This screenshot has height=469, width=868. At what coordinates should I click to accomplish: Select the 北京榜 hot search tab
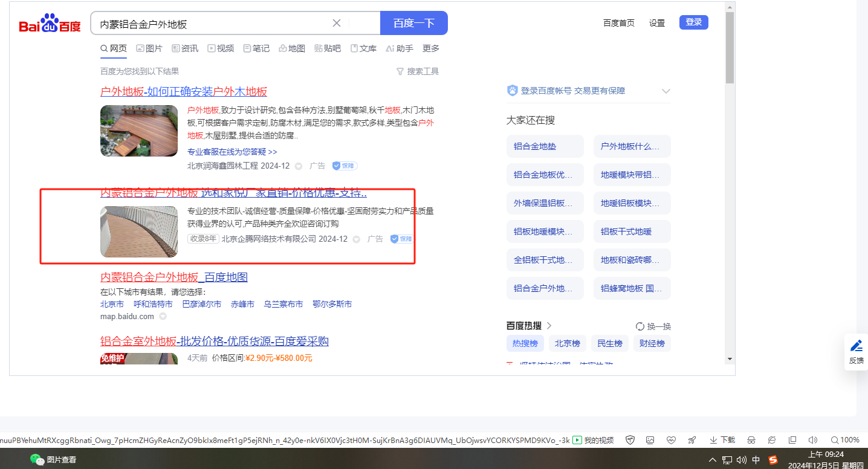tap(567, 343)
